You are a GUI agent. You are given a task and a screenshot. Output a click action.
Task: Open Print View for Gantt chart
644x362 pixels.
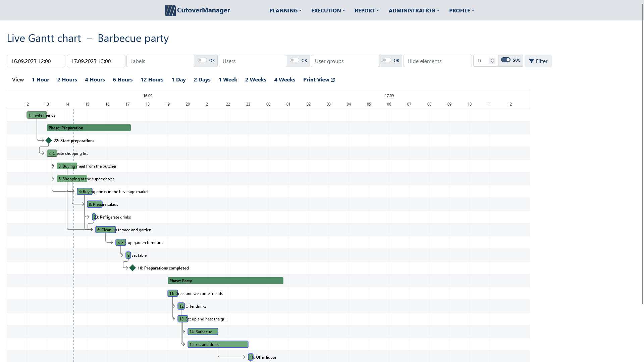pos(319,79)
